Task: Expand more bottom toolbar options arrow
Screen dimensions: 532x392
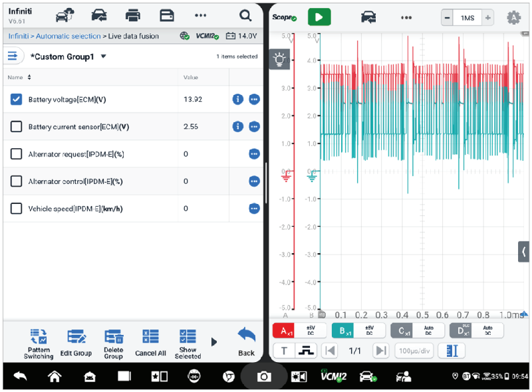Action: pyautogui.click(x=214, y=342)
